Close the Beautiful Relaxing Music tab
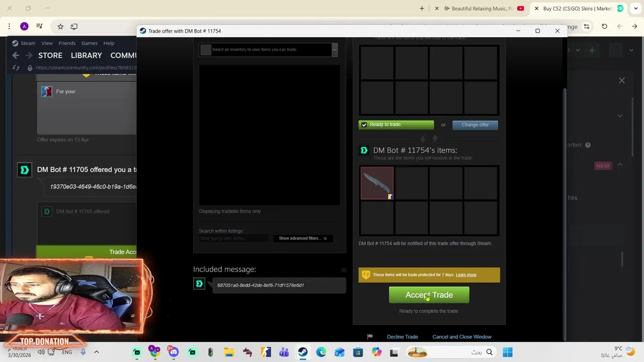 pos(437,9)
